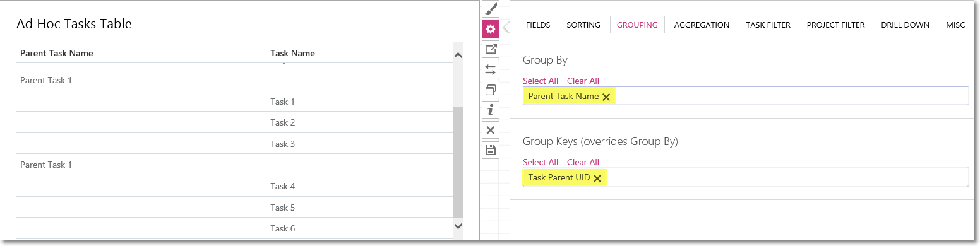Click the Parent Task Name column header
980x246 pixels.
(57, 53)
